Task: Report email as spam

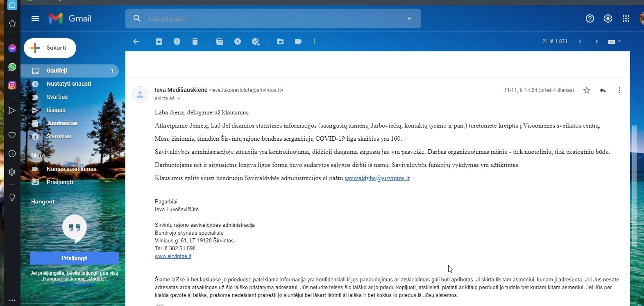Action: click(177, 41)
